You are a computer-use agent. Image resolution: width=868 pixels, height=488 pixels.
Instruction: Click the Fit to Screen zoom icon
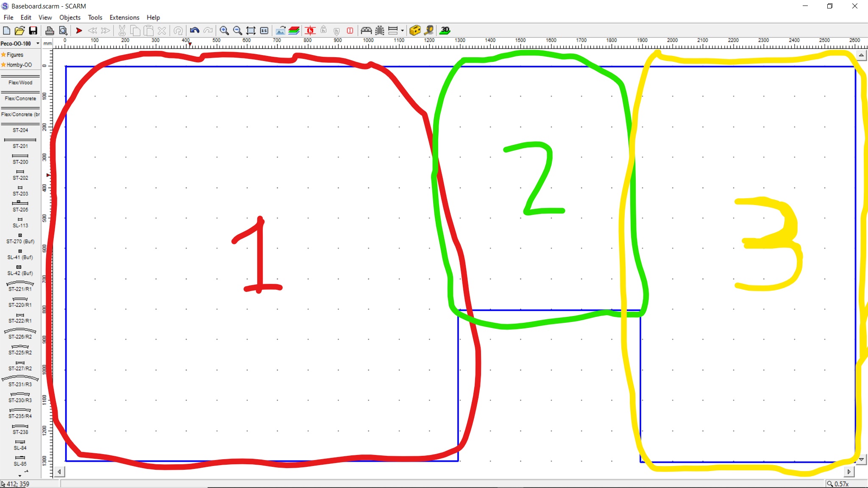coord(250,30)
